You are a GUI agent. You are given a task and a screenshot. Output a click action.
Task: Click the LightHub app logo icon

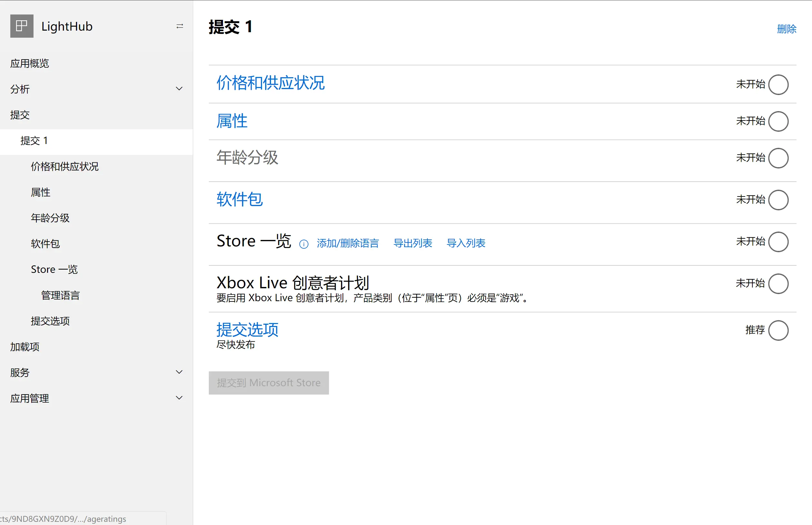(22, 26)
